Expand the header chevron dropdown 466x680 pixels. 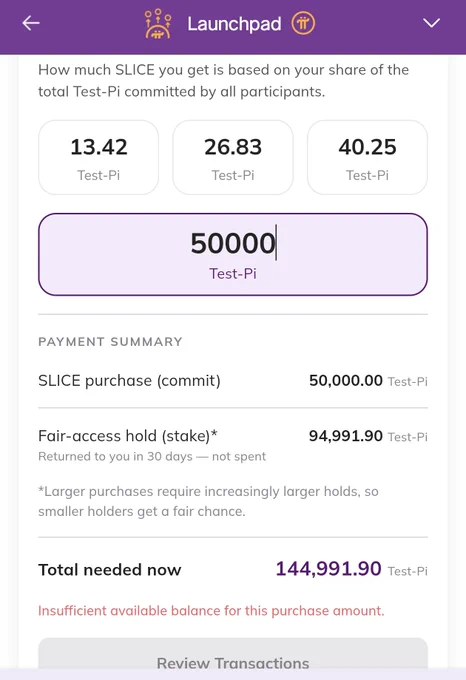coord(431,23)
